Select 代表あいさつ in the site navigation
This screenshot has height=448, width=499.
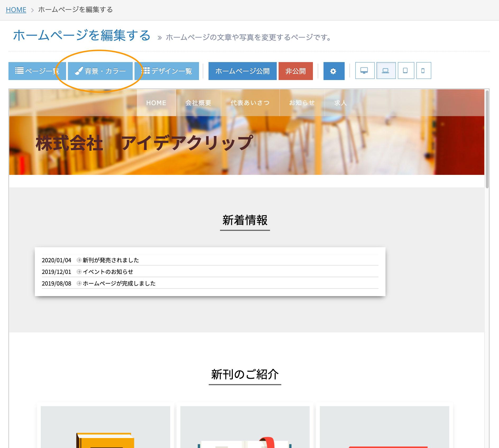point(250,103)
